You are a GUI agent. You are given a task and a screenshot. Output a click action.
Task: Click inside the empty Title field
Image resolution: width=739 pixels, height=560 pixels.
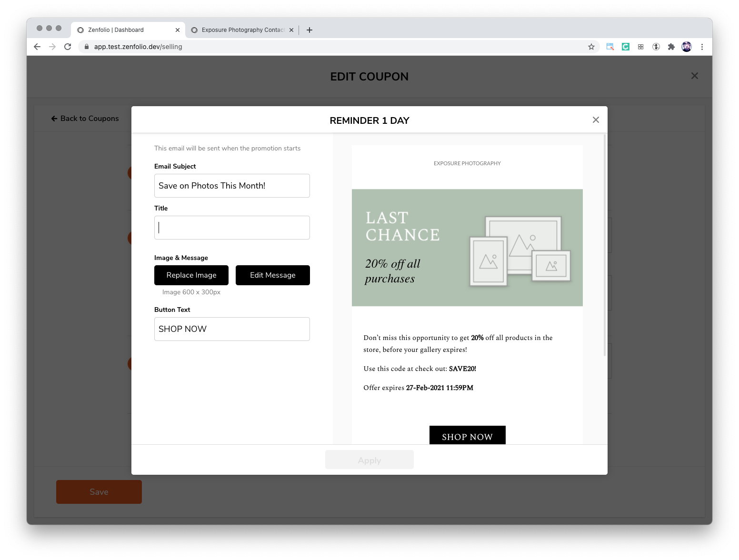[232, 227]
